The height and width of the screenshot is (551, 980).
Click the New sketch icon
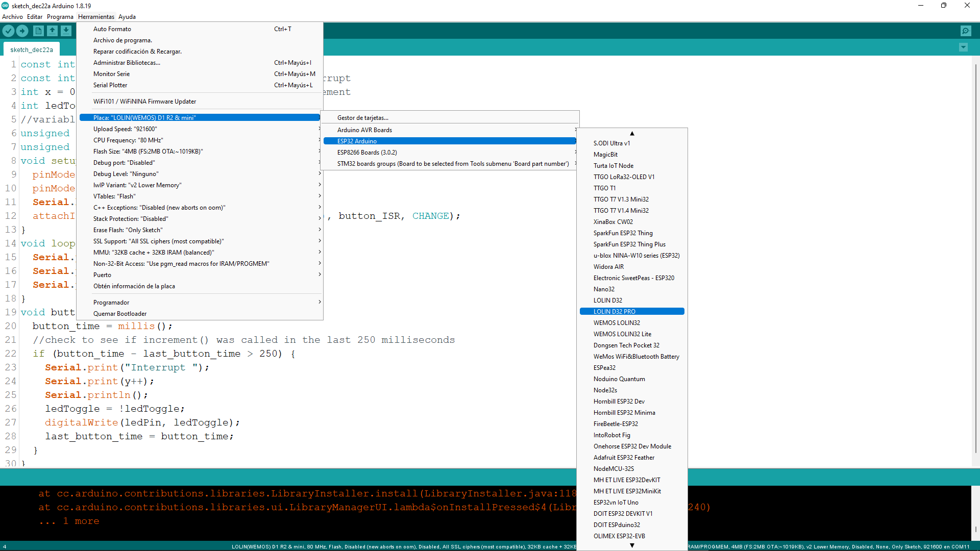click(38, 31)
